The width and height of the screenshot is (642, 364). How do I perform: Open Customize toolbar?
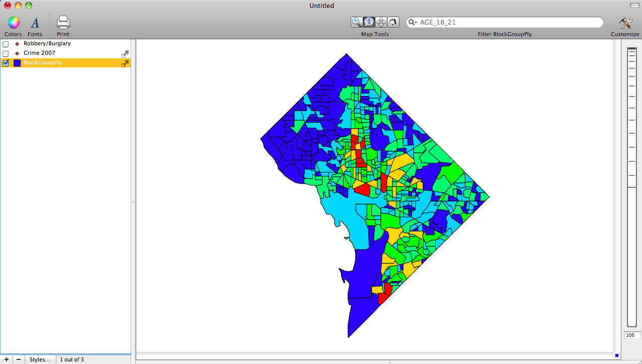click(625, 23)
